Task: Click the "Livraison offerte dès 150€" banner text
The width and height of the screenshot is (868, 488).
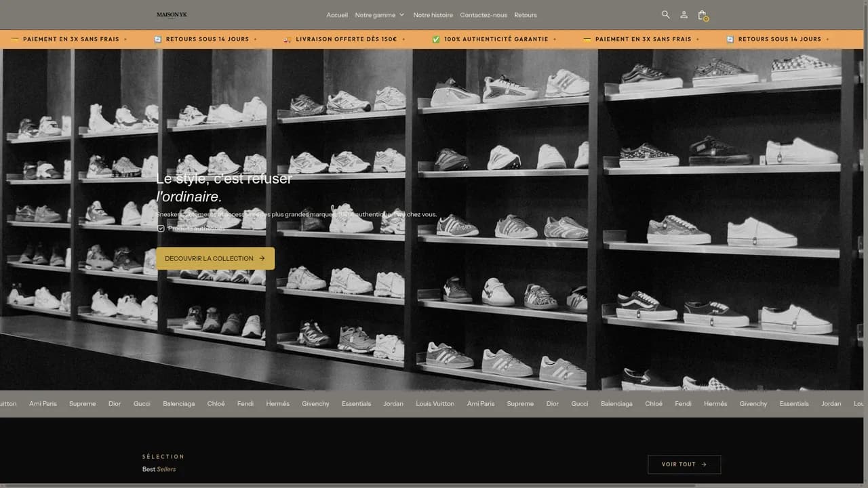Action: click(346, 39)
